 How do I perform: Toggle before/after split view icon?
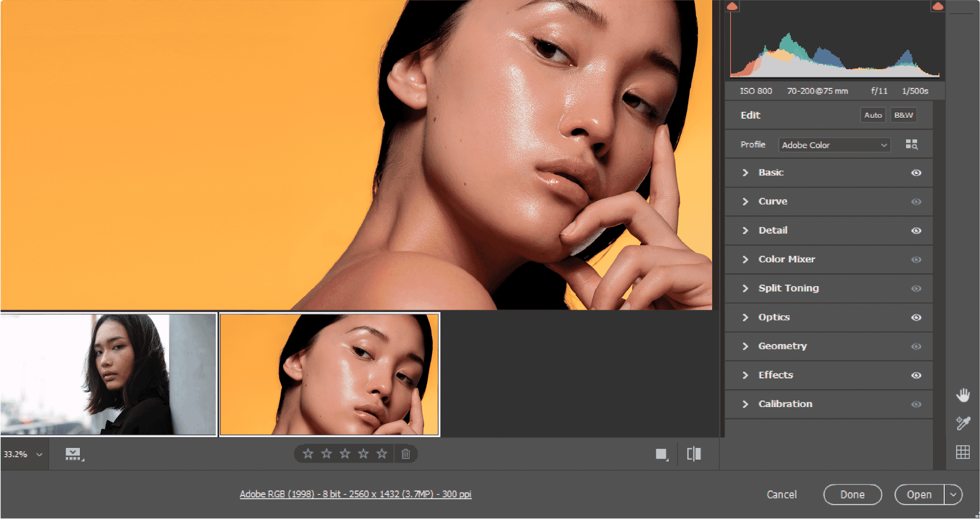694,454
